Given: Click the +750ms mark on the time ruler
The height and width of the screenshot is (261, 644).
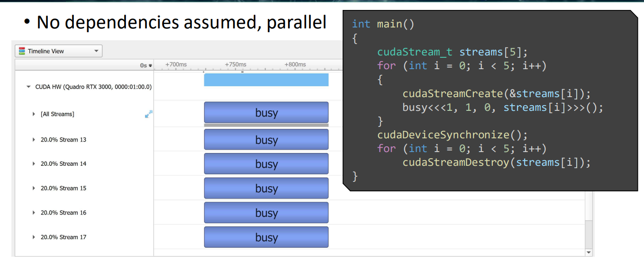Looking at the screenshot, I should click(236, 65).
